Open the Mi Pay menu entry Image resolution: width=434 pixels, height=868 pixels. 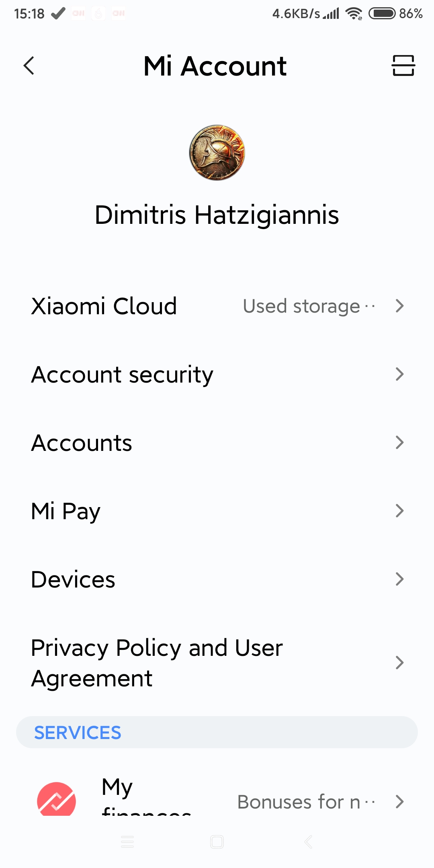pyautogui.click(x=66, y=511)
